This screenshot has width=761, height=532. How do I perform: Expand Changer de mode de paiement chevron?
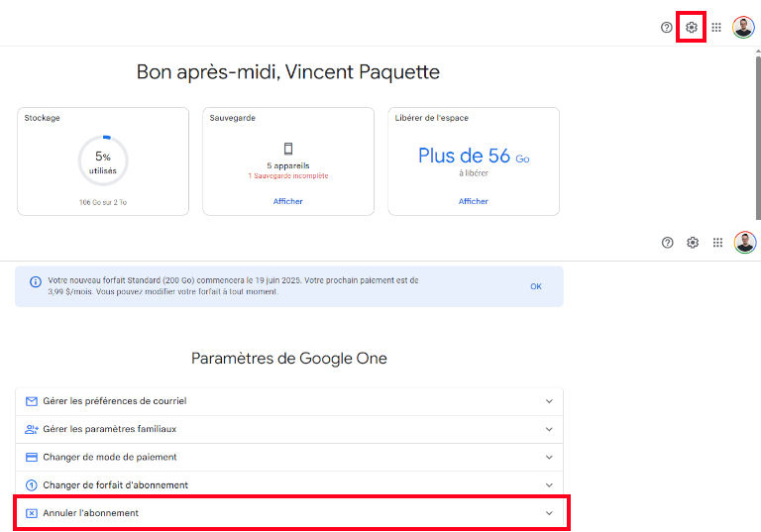coord(549,458)
